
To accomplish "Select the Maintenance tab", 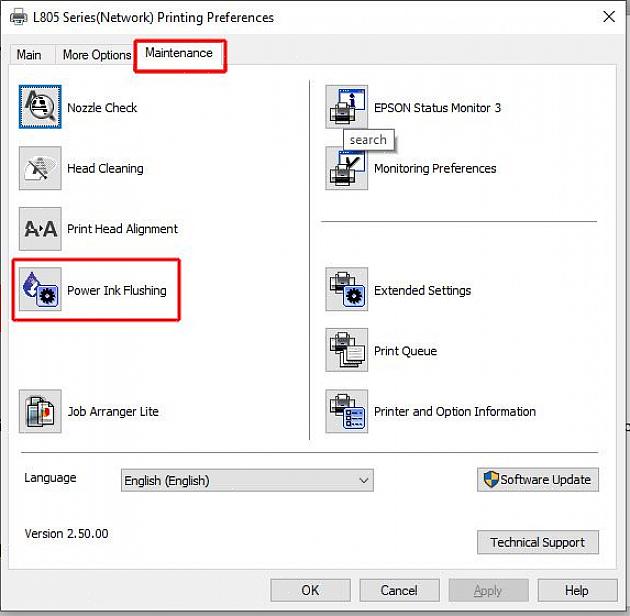I will (x=179, y=53).
